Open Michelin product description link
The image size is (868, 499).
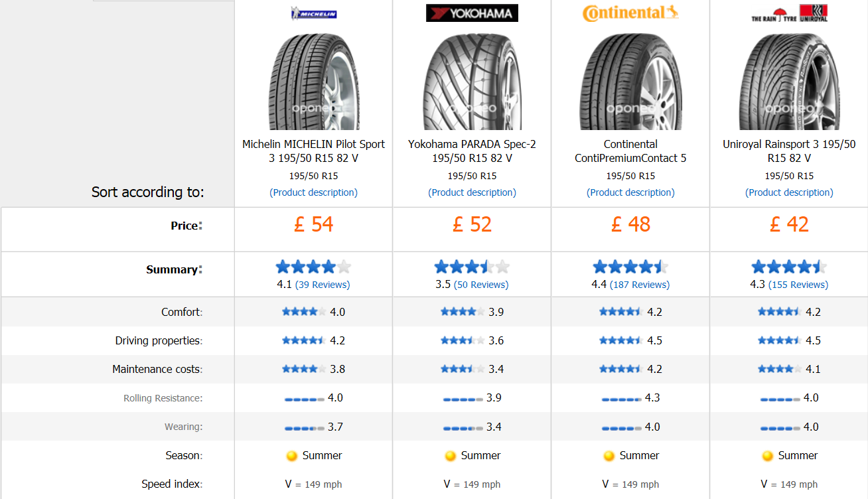(313, 192)
